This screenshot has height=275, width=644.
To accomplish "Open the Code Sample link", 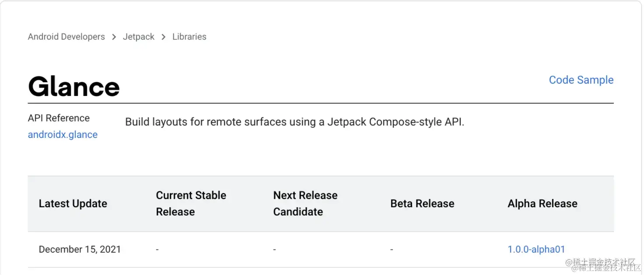I will point(581,80).
